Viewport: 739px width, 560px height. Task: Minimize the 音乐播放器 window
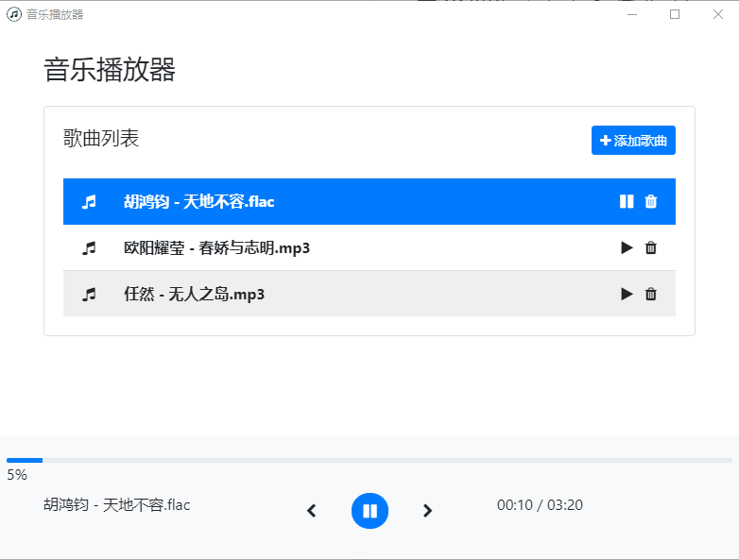(x=632, y=14)
